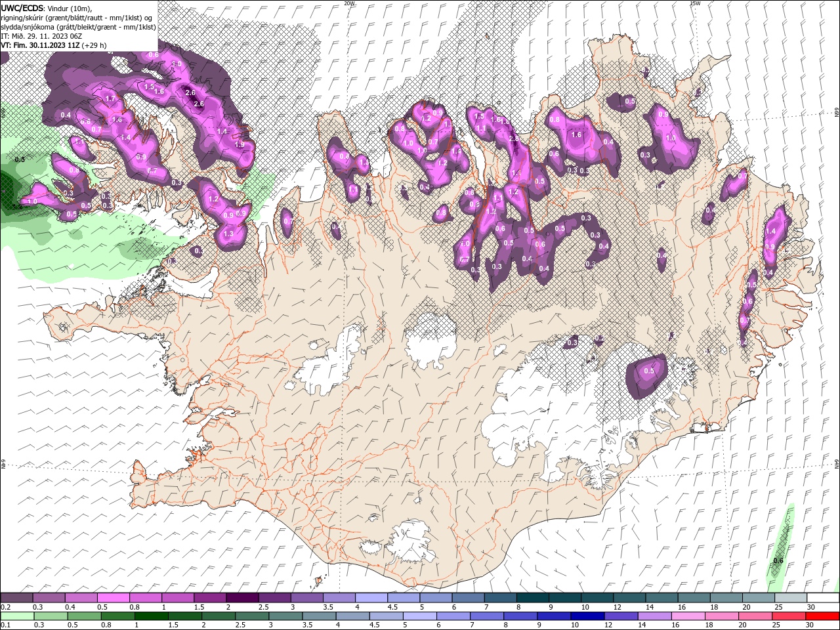Image resolution: width=840 pixels, height=630 pixels.
Task: Select the 14–16 lilac rain legend swatch
Action: [x=655, y=616]
